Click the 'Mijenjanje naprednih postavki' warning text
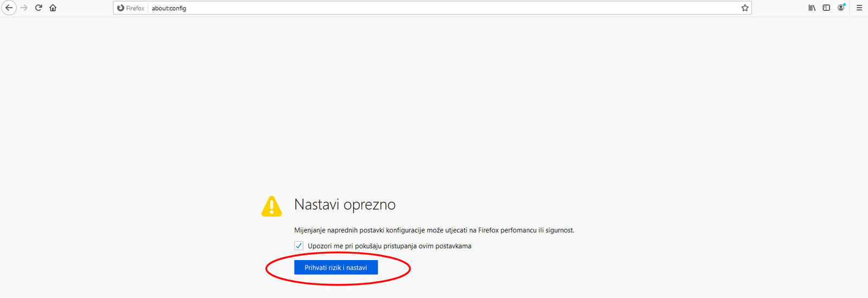The height and width of the screenshot is (298, 868). (x=433, y=230)
